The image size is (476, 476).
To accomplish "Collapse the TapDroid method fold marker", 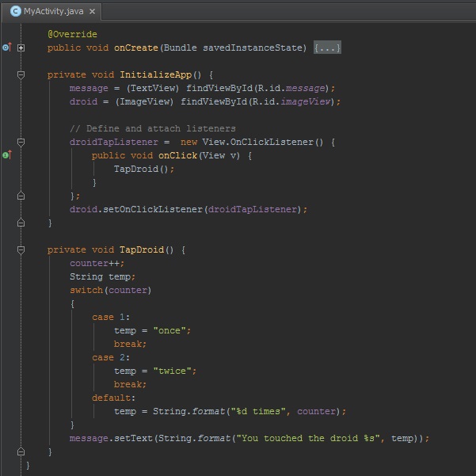I will click(x=21, y=249).
